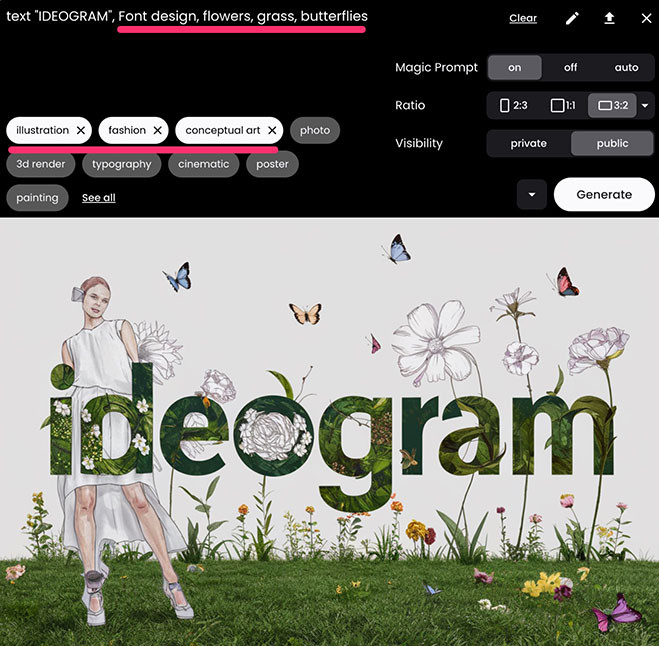659x646 pixels.
Task: Turn Magic Prompt on
Action: 514,67
